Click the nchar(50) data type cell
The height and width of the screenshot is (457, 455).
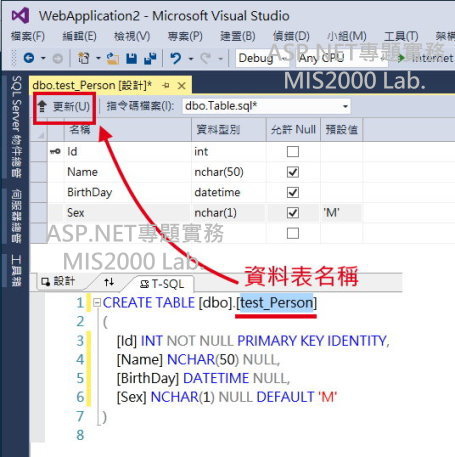[x=229, y=172]
